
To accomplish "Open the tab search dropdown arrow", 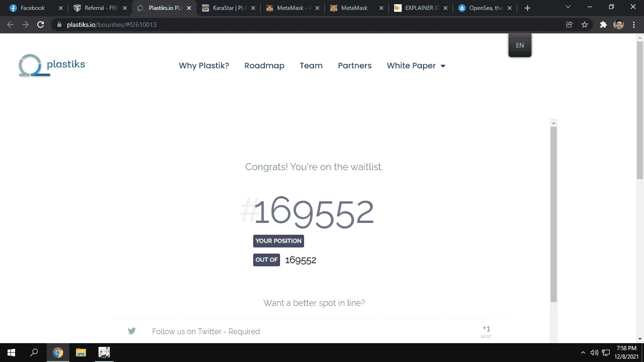I will tap(568, 7).
